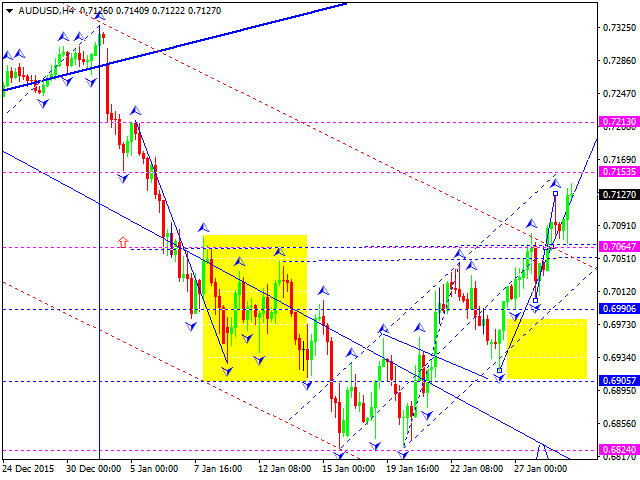The width and height of the screenshot is (640, 480).
Task: Click the down fractal arrow below the 15 Jan low
Action: click(x=339, y=455)
